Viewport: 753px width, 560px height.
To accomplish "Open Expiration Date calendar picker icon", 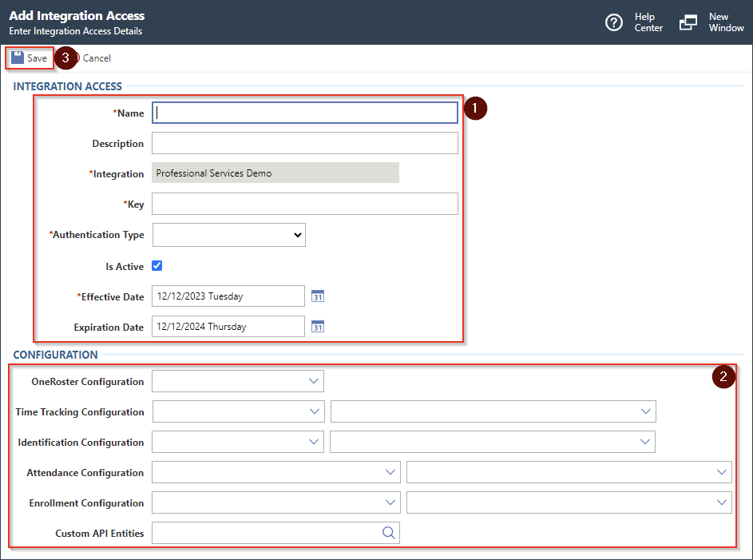I will (x=318, y=326).
